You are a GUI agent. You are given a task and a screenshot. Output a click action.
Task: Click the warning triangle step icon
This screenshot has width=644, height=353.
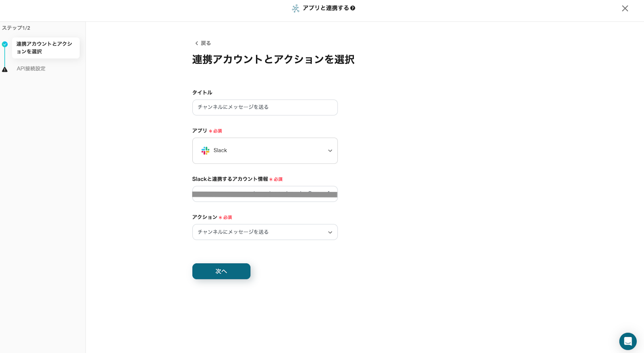5,70
